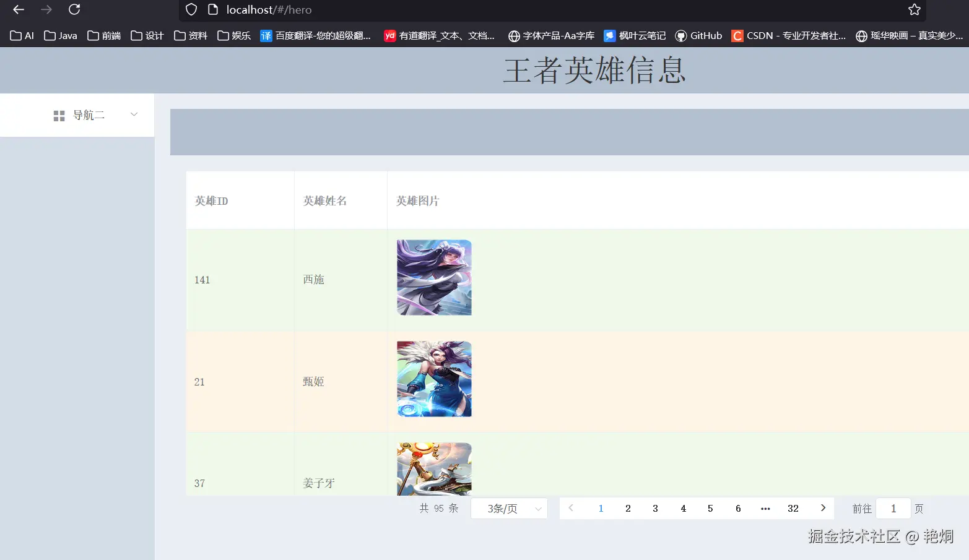Click hero name 姜子牙

[319, 483]
